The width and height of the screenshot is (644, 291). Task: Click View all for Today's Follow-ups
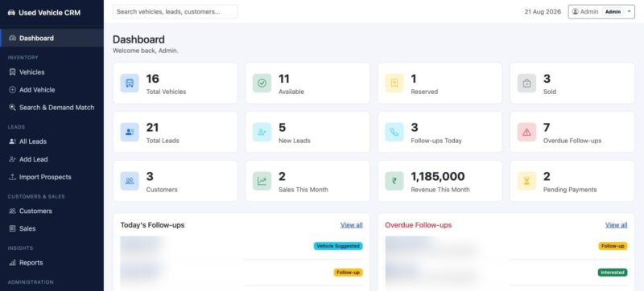coord(352,225)
